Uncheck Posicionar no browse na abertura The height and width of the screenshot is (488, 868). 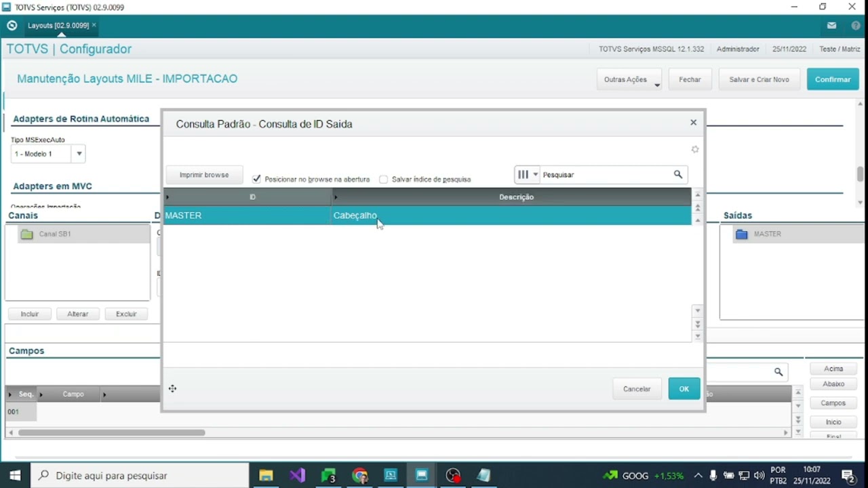click(256, 180)
